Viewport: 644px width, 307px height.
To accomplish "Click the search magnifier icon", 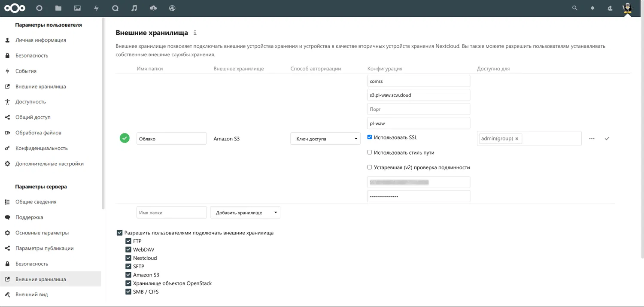I will 575,8.
